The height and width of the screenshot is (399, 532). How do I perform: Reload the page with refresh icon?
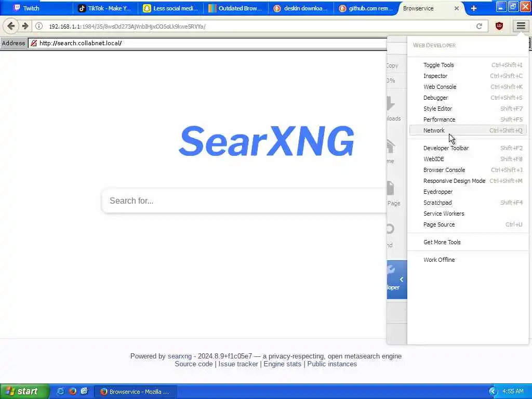pos(479,26)
